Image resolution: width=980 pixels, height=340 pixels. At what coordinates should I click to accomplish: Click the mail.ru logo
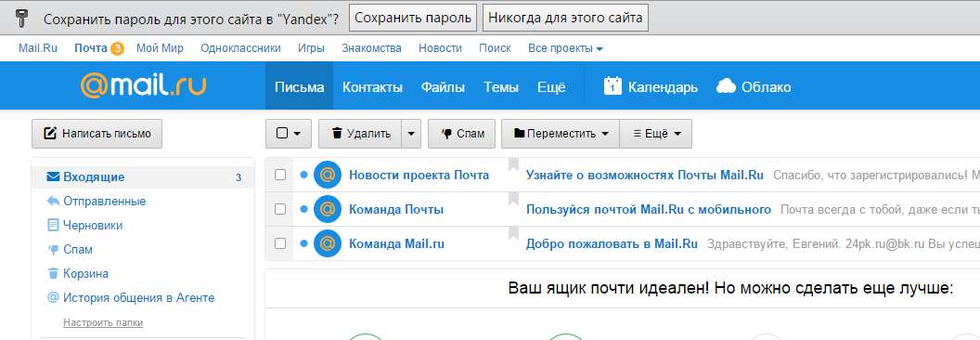click(x=143, y=85)
